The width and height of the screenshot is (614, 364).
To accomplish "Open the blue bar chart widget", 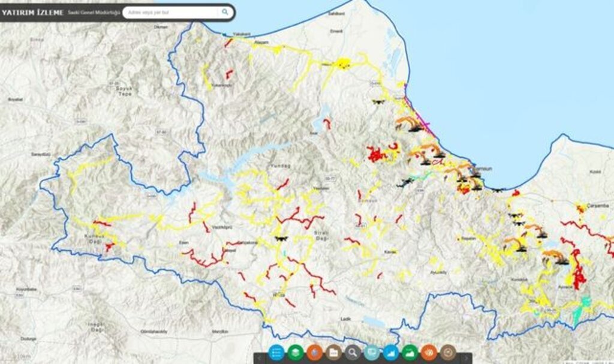I will 391,353.
